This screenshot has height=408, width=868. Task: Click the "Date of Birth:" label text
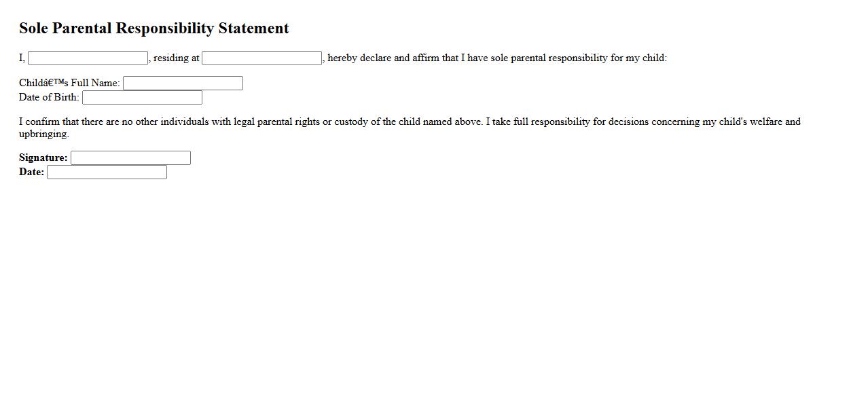click(49, 98)
